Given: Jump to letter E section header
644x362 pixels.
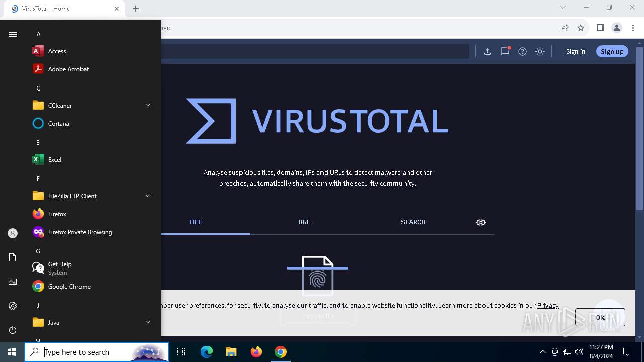Looking at the screenshot, I should point(38,143).
